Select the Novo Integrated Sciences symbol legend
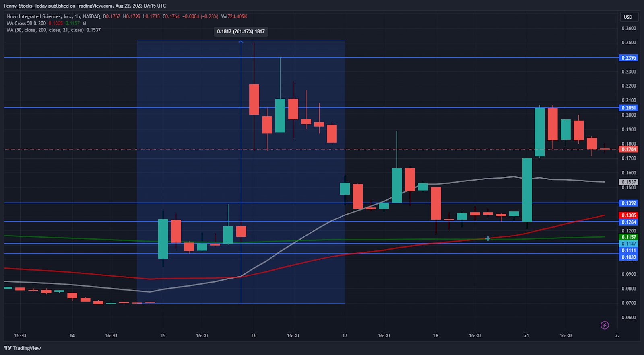Viewport: 644px width, 355px height. (54, 16)
